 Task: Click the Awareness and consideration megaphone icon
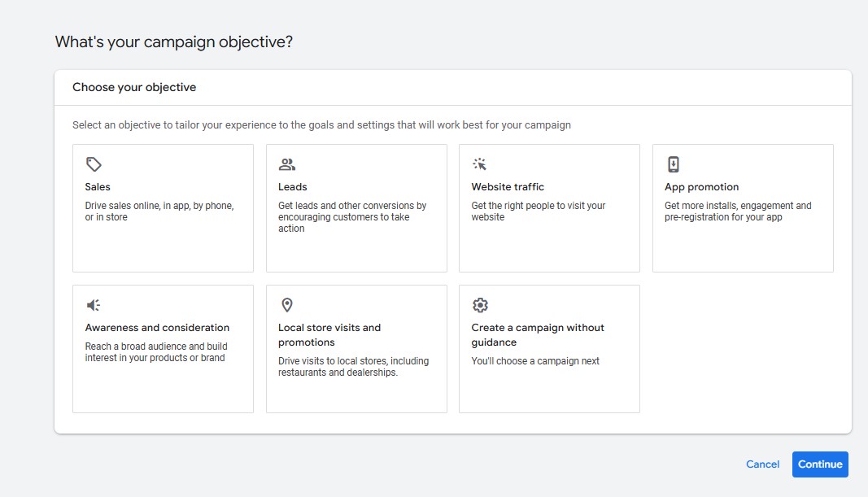[x=94, y=305]
